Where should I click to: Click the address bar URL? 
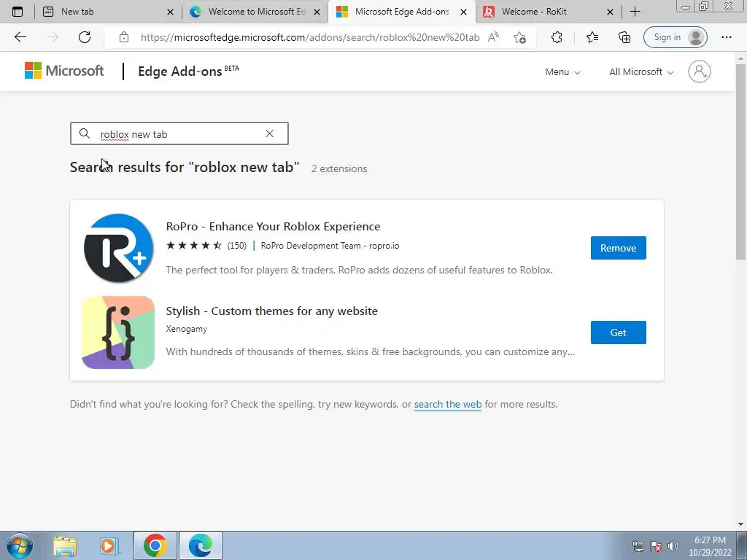(309, 37)
